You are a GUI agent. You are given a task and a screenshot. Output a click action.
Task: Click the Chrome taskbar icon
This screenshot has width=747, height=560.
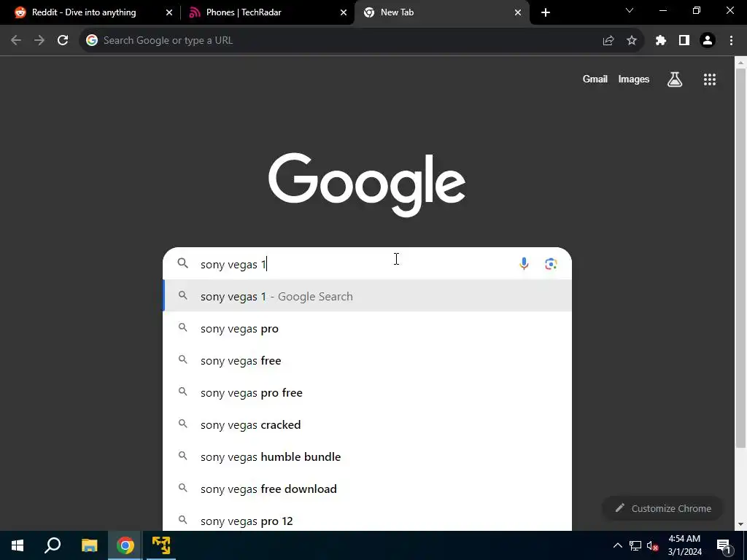pyautogui.click(x=125, y=545)
